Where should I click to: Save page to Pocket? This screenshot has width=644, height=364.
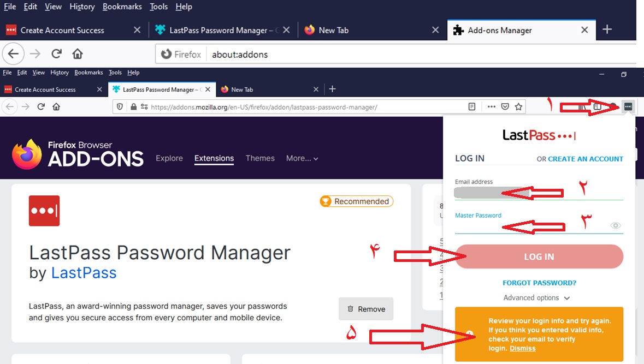(505, 107)
